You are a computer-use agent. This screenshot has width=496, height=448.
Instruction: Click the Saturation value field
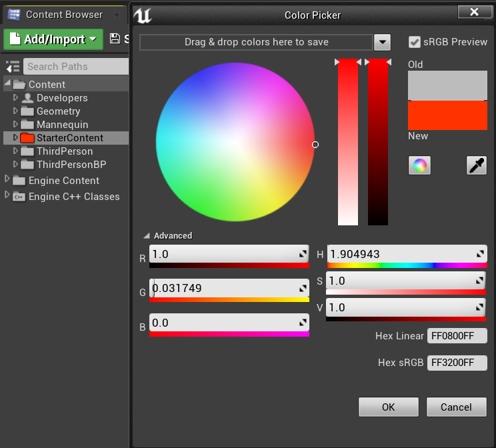click(x=406, y=280)
